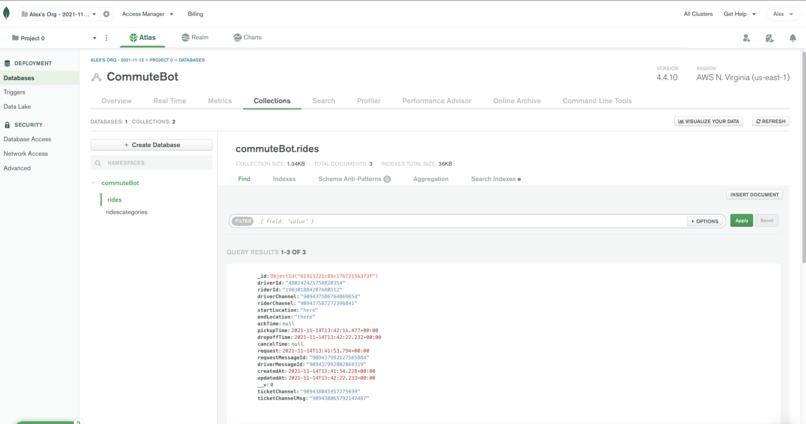Click the pickupTime field value
The width and height of the screenshot is (806, 424).
(x=335, y=330)
